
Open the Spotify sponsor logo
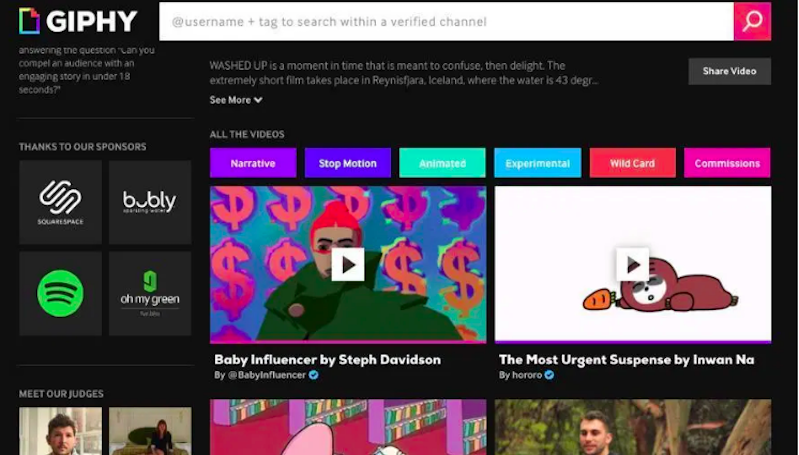(x=61, y=293)
